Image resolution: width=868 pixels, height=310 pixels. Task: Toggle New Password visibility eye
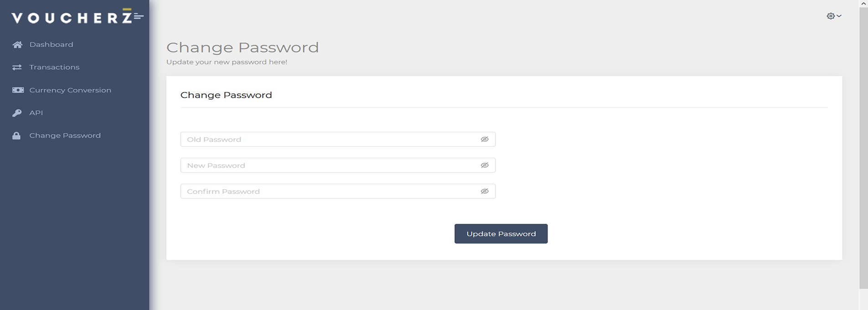pyautogui.click(x=484, y=165)
